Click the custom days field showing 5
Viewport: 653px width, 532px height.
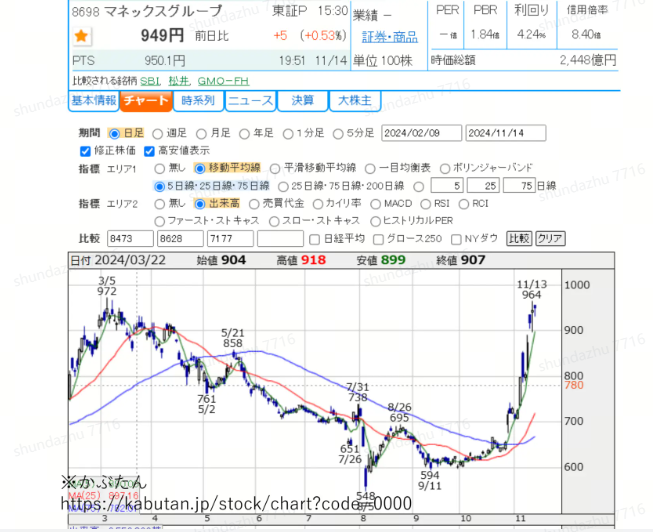coord(447,185)
